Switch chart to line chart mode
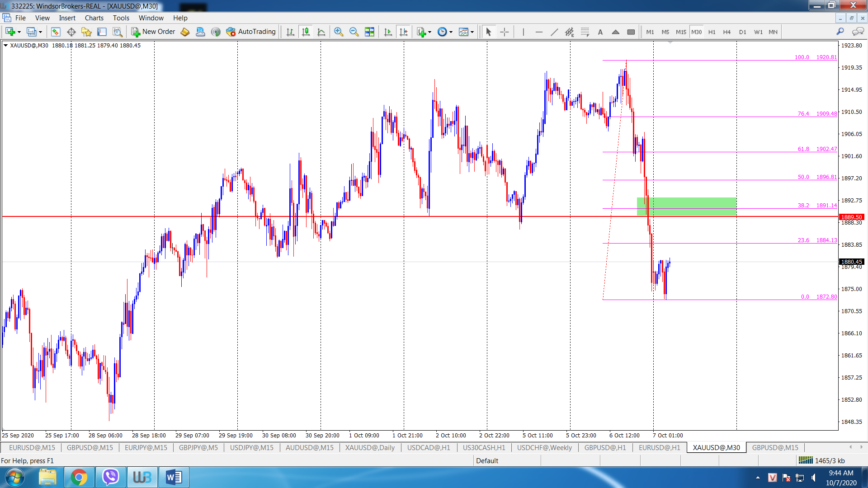 click(x=321, y=32)
